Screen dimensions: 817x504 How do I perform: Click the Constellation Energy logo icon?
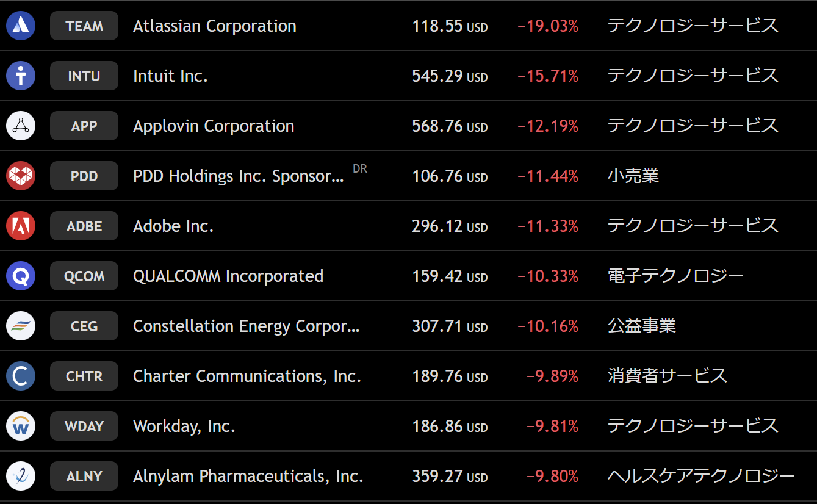(21, 326)
